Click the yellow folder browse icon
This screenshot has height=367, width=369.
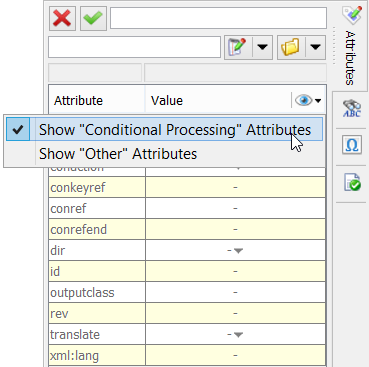click(x=291, y=47)
